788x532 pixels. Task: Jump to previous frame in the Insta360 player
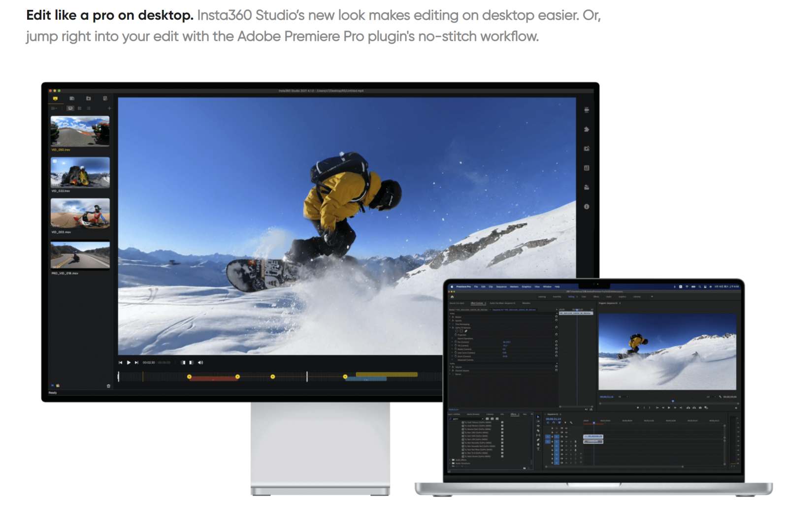[x=120, y=363]
